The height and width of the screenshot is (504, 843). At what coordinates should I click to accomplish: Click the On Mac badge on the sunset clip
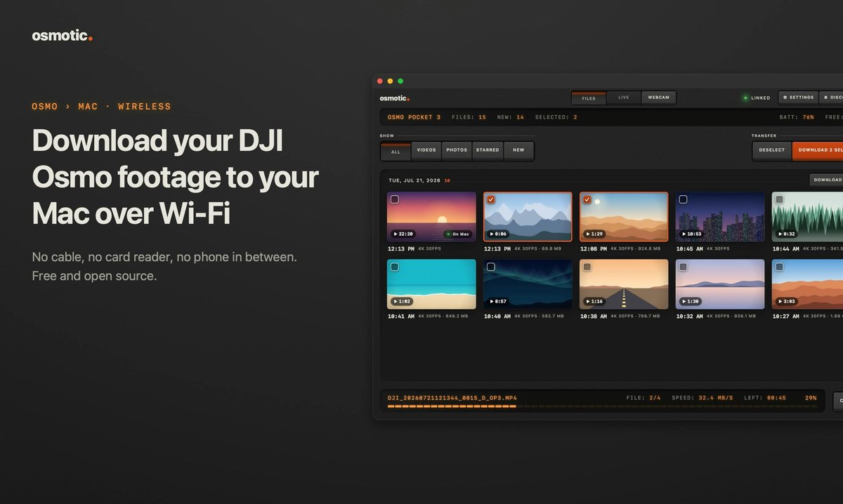coord(458,234)
